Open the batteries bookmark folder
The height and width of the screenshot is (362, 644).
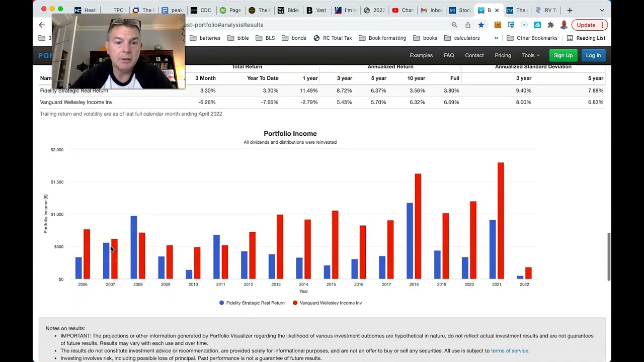tap(205, 38)
